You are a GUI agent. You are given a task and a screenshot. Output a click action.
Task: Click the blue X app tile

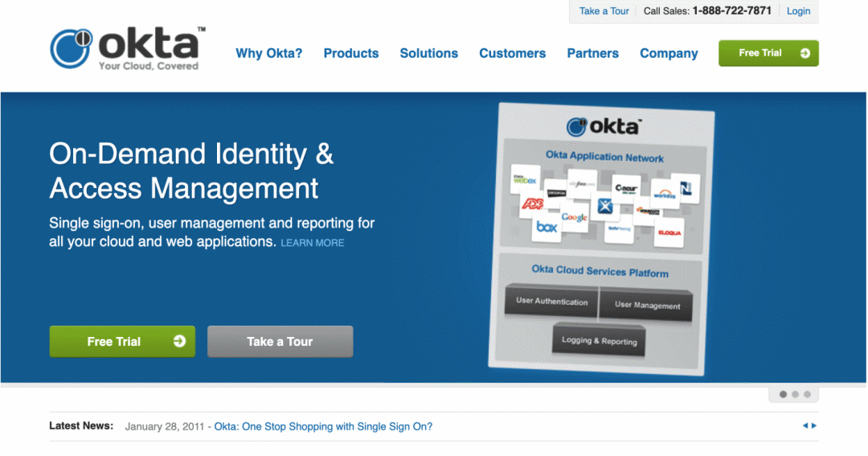pos(605,206)
